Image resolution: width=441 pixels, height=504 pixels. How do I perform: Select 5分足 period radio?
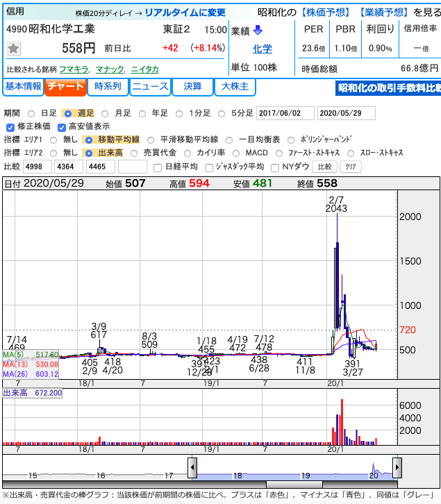(x=222, y=114)
